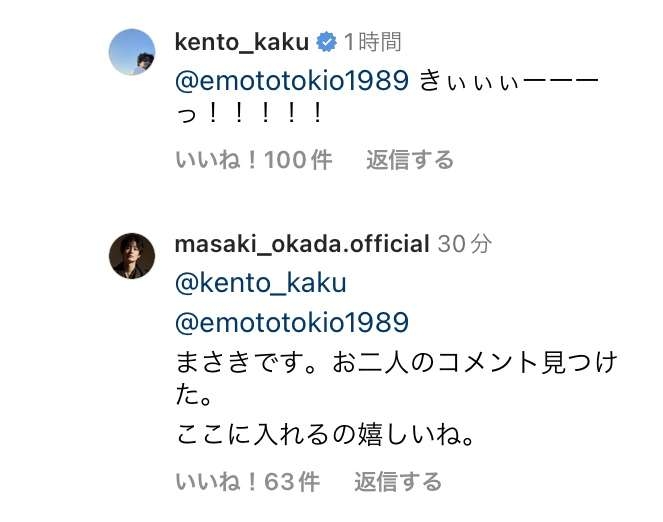
Task: Open @emototokio1989 mention in masaki_okada's comment
Action: click(292, 322)
